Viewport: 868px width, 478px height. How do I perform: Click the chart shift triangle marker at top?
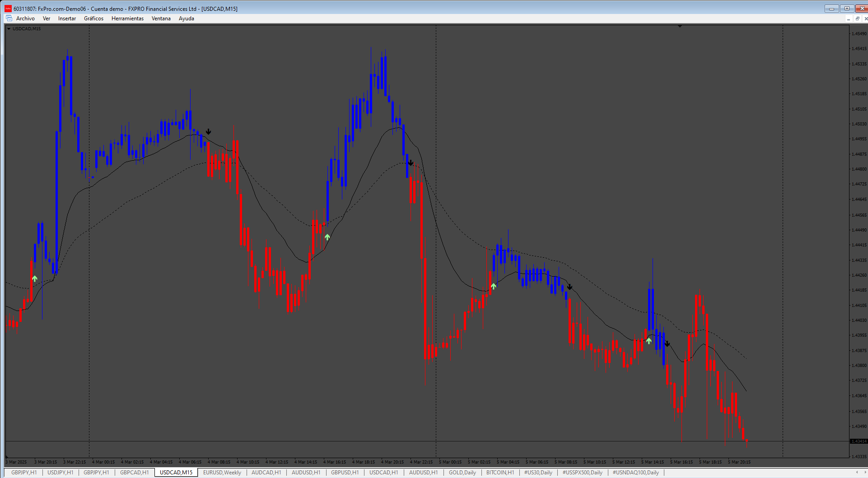pyautogui.click(x=680, y=27)
